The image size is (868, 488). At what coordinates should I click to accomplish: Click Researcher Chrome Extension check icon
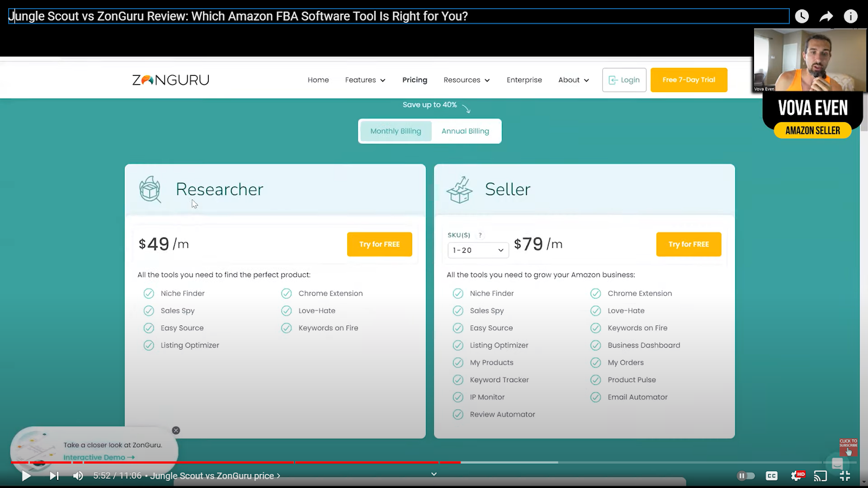pos(286,293)
